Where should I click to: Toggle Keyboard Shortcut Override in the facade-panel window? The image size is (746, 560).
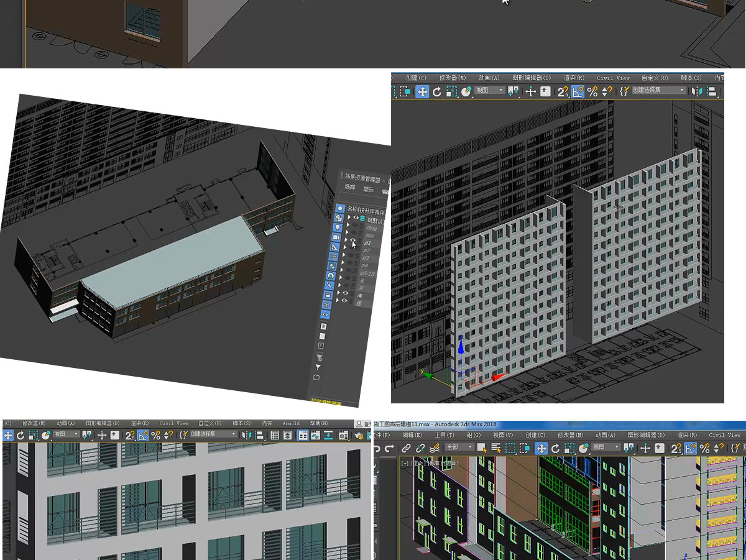pyautogui.click(x=545, y=91)
